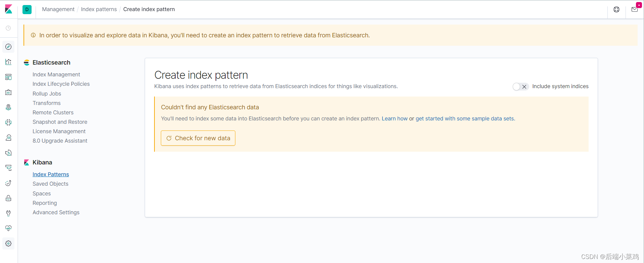Open License Management menu item
The width and height of the screenshot is (644, 263).
(59, 131)
